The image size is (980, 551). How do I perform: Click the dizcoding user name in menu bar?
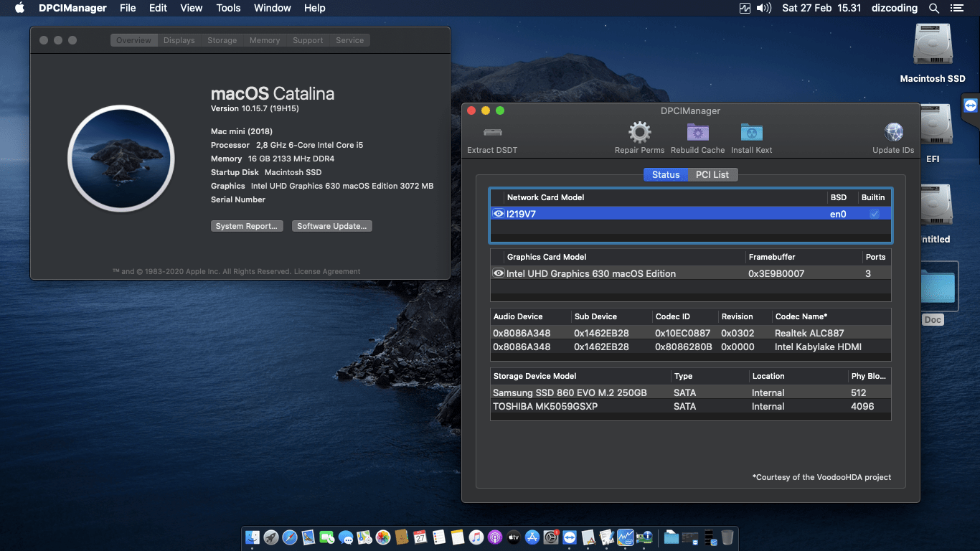click(x=893, y=8)
